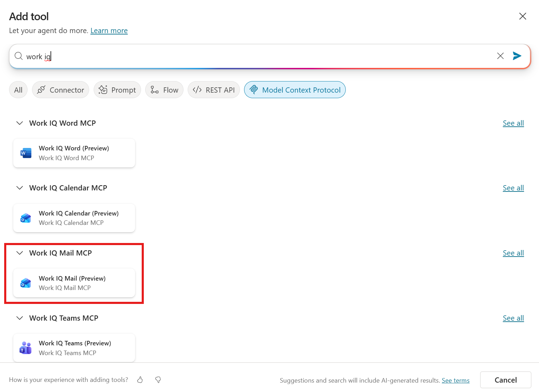Image resolution: width=539 pixels, height=392 pixels.
Task: Filter by REST API
Action: pyautogui.click(x=214, y=90)
